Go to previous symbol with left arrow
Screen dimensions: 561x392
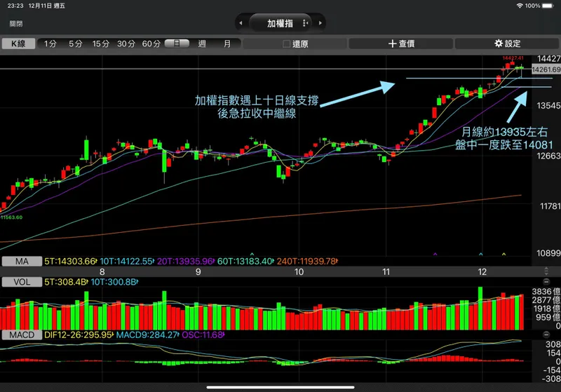pyautogui.click(x=241, y=23)
